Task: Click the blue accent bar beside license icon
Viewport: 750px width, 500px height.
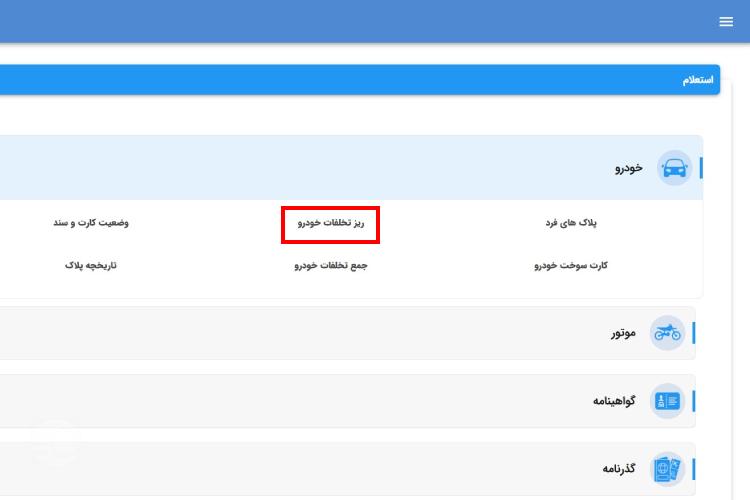Action: (x=693, y=401)
